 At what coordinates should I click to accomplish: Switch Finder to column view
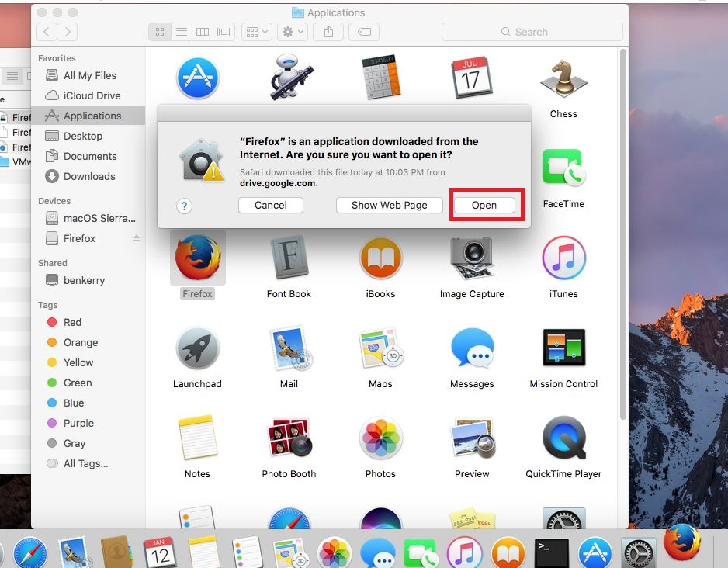203,32
